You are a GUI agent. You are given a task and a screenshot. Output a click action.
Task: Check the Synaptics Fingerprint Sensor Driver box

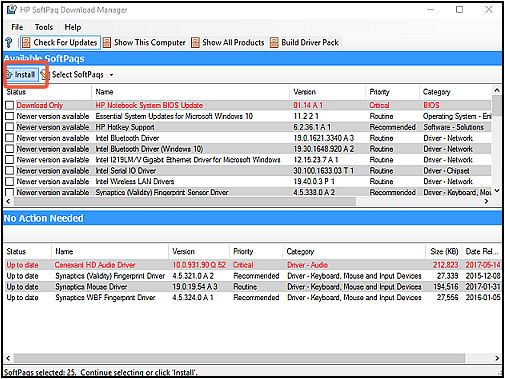pyautogui.click(x=10, y=192)
